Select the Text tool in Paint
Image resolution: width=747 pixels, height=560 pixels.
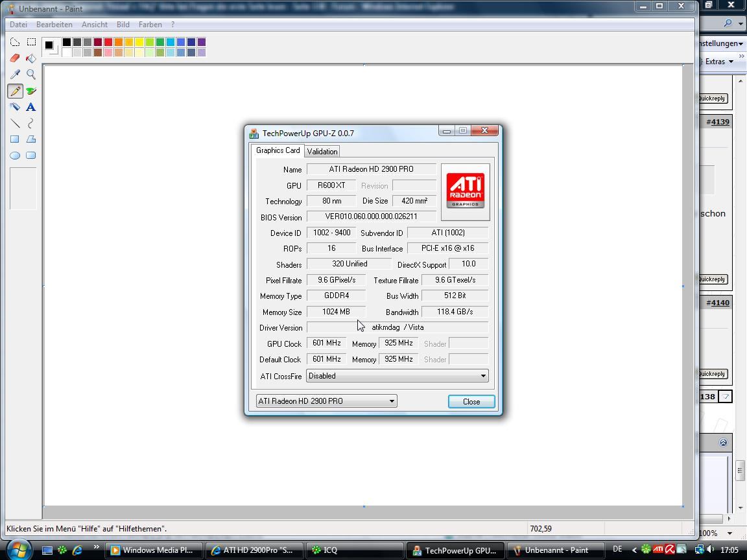[x=31, y=107]
